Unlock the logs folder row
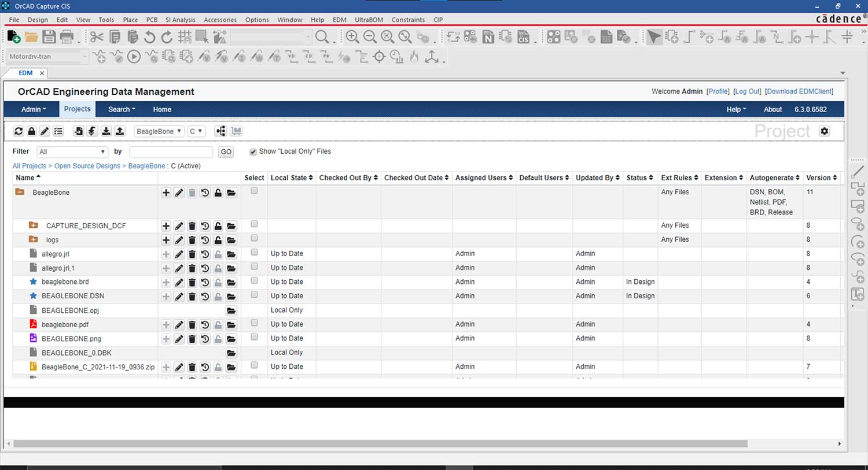Viewport: 868px width, 470px height. [x=218, y=240]
